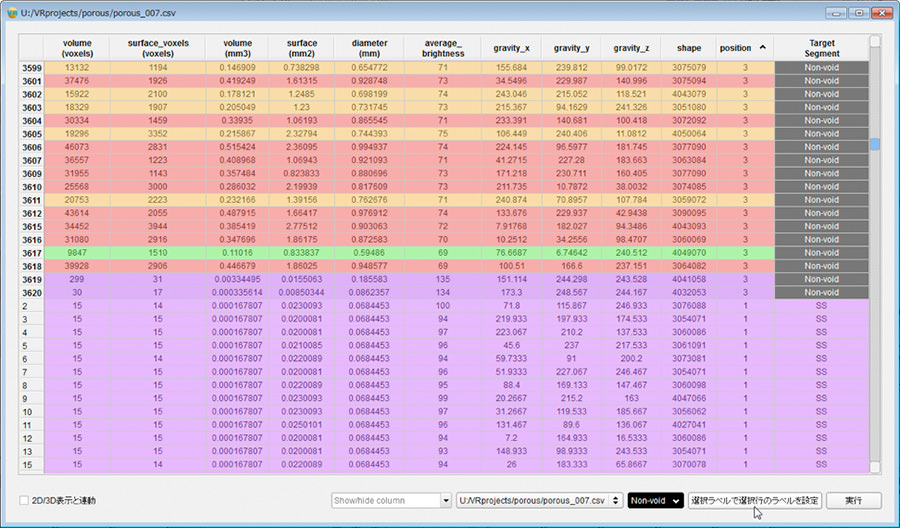Select row header 3599
This screenshot has width=900, height=528.
click(32, 68)
